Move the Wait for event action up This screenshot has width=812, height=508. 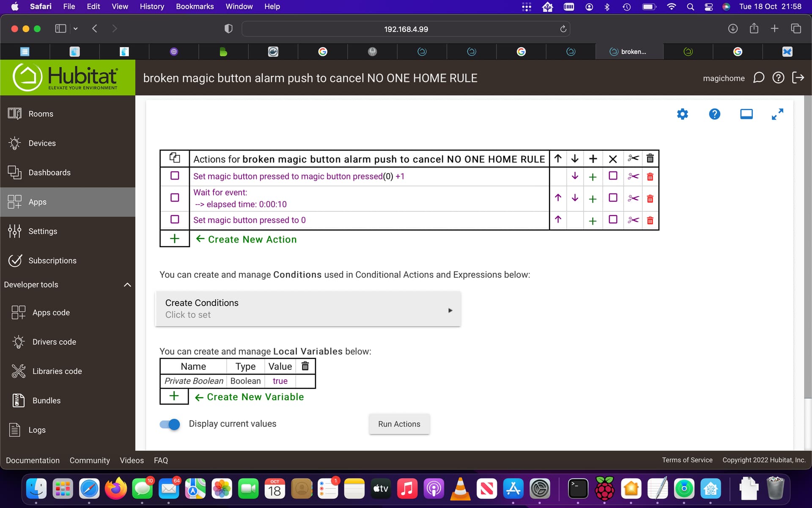pos(558,198)
